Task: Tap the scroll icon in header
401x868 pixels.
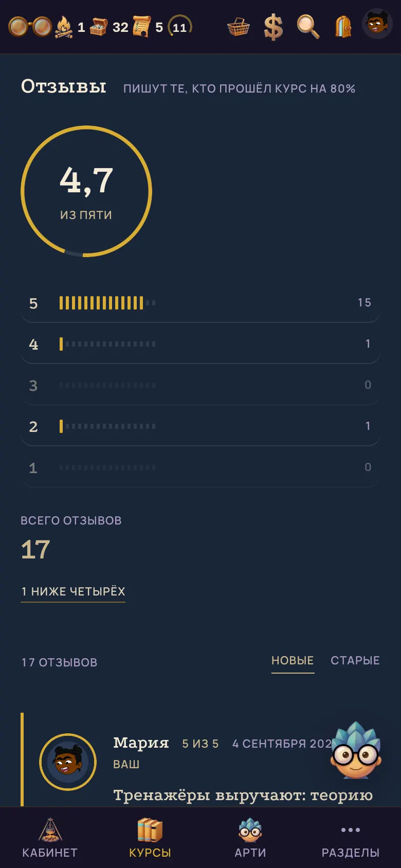Action: [142, 27]
